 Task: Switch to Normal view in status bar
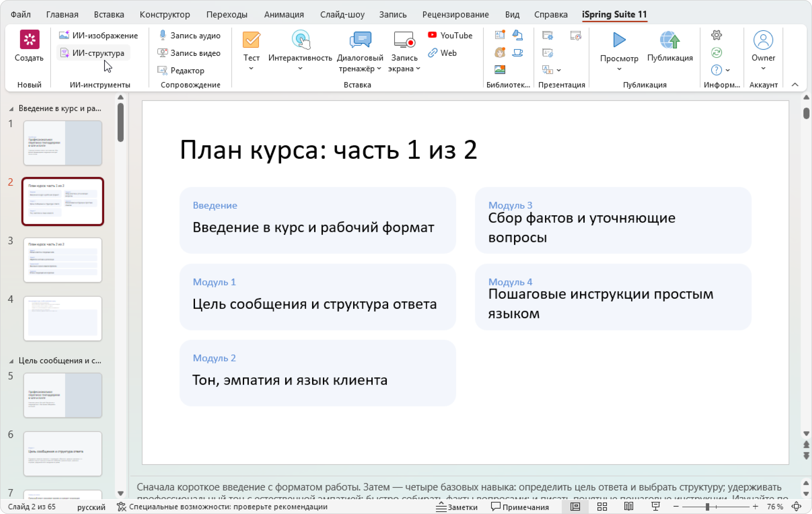click(575, 507)
